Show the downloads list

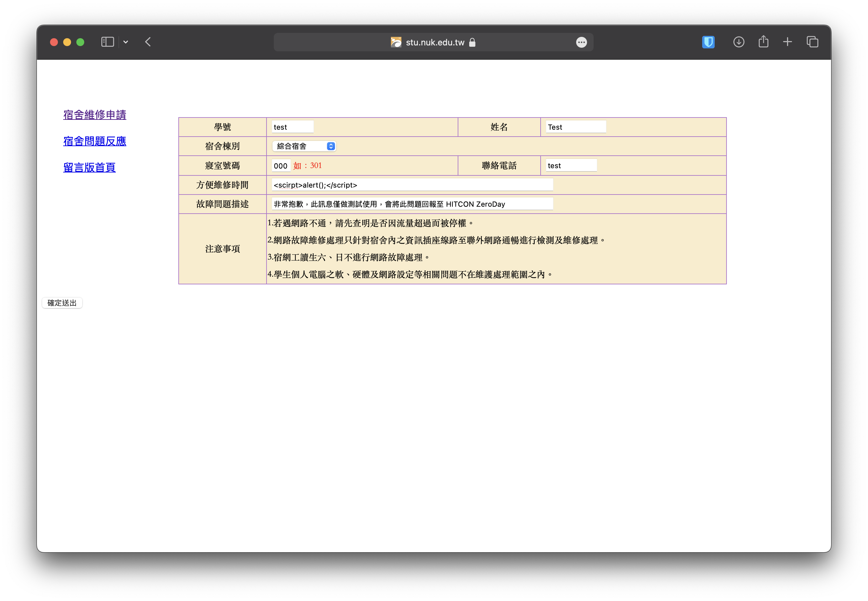pos(738,42)
